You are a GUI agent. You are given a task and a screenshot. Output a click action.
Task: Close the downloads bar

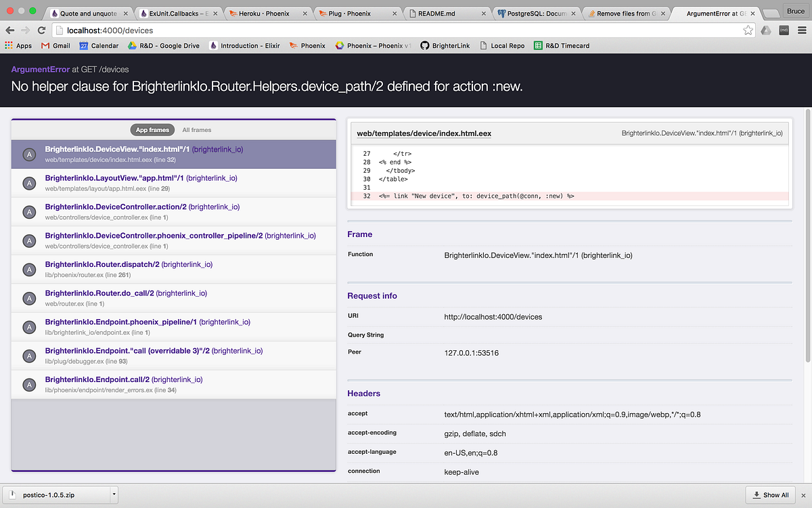804,495
